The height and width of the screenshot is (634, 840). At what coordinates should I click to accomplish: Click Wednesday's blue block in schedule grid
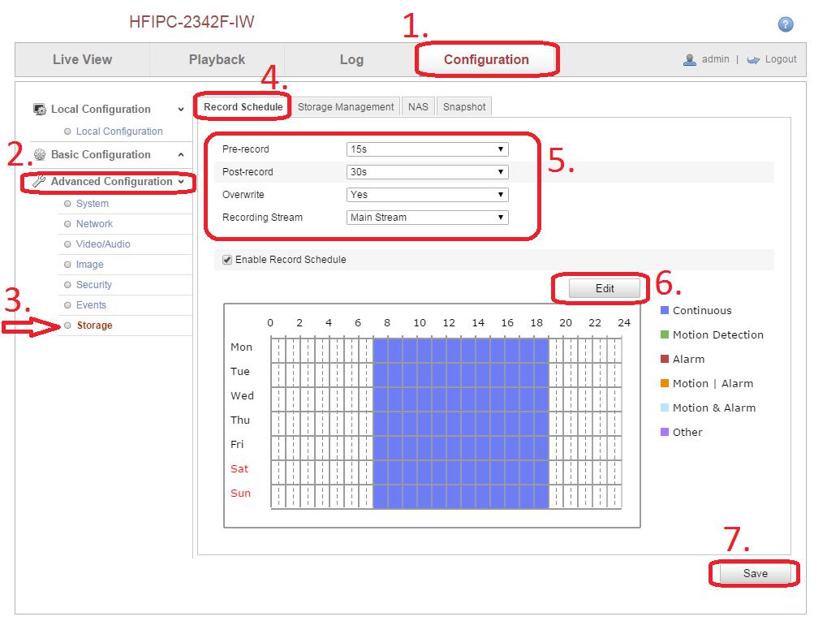pyautogui.click(x=460, y=396)
